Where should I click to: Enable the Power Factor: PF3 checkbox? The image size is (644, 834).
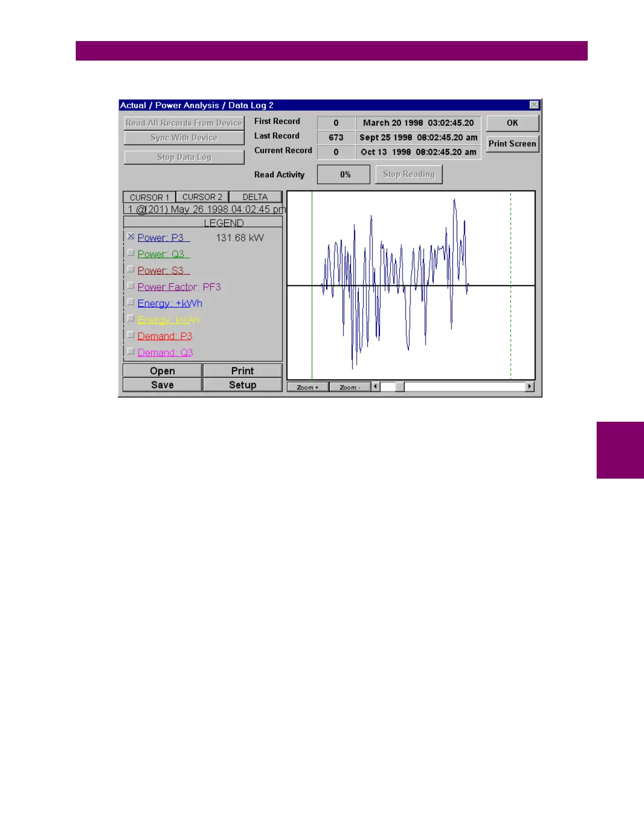[x=131, y=285]
